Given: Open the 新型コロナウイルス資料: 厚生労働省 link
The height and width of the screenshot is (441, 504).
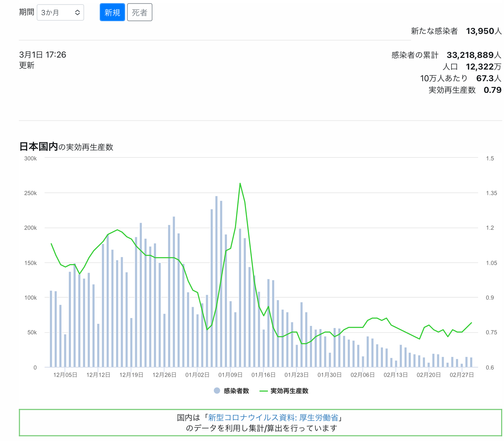Looking at the screenshot, I should [x=273, y=418].
